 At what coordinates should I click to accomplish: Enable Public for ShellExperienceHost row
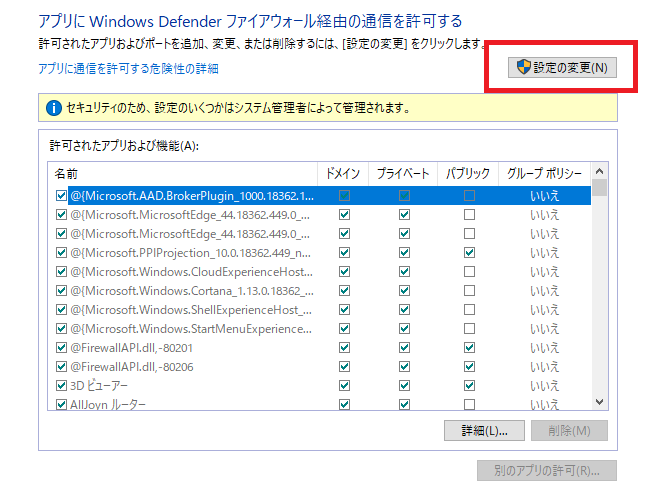coord(469,310)
